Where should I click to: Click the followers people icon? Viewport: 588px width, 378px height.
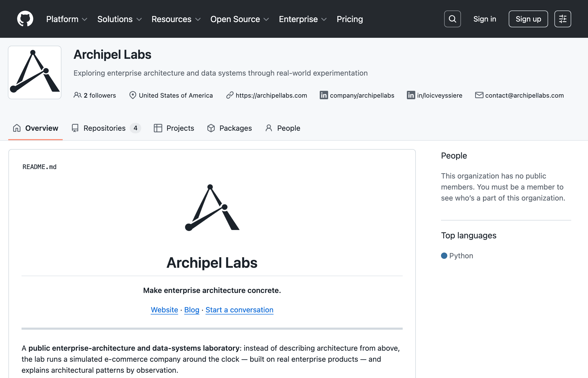click(x=77, y=95)
